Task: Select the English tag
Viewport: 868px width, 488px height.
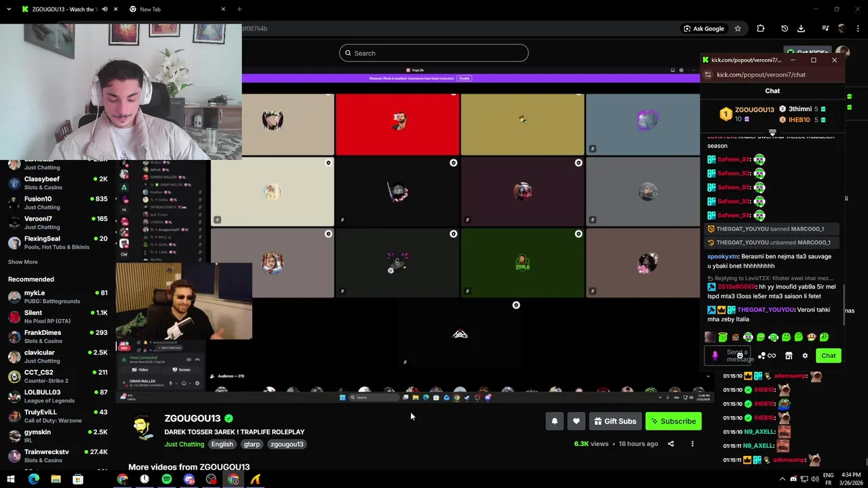Action: tap(222, 444)
